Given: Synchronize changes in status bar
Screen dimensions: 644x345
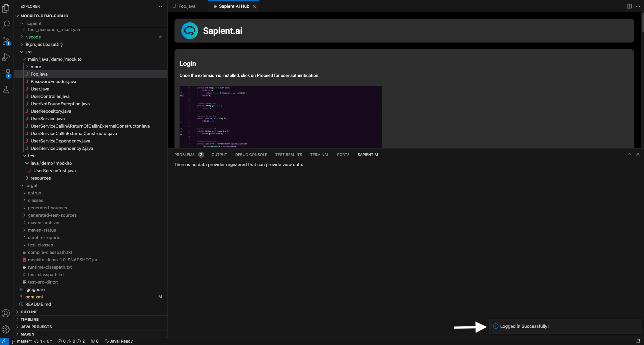Looking at the screenshot, I should pos(43,341).
